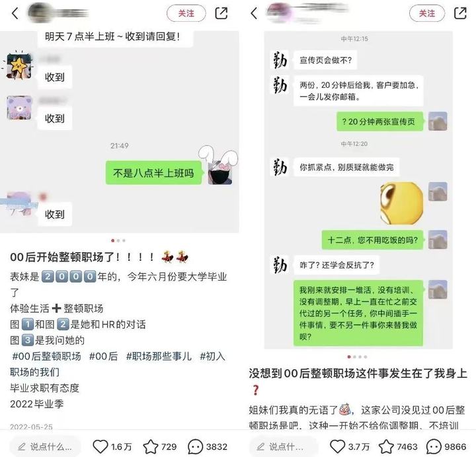Select second image dot on left post carousel
The width and height of the screenshot is (476, 457).
coord(118,240)
